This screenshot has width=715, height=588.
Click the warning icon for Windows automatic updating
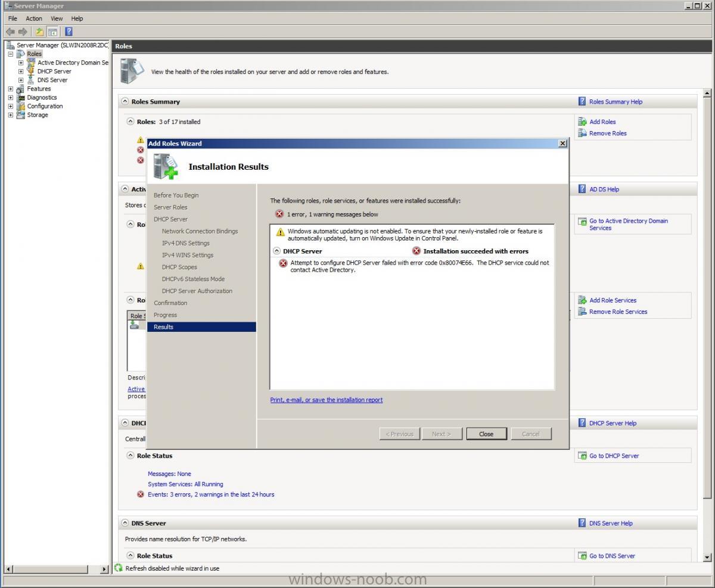click(x=280, y=232)
